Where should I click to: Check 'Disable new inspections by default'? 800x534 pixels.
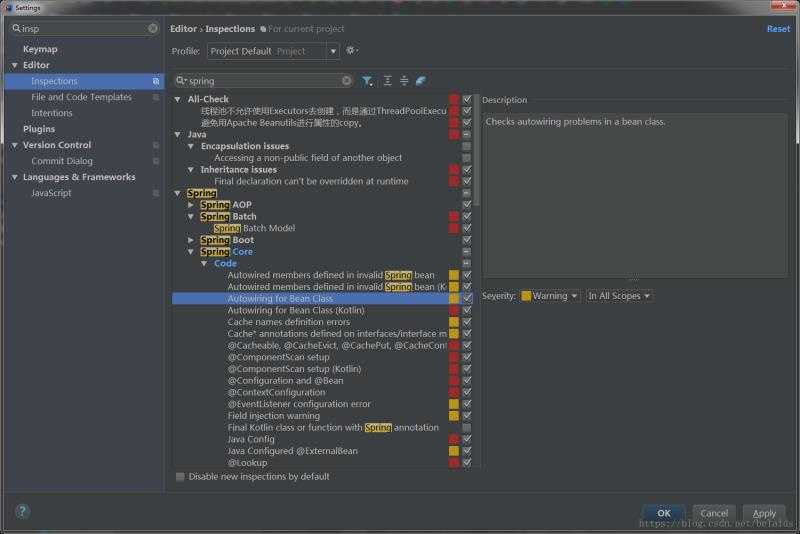click(x=180, y=476)
